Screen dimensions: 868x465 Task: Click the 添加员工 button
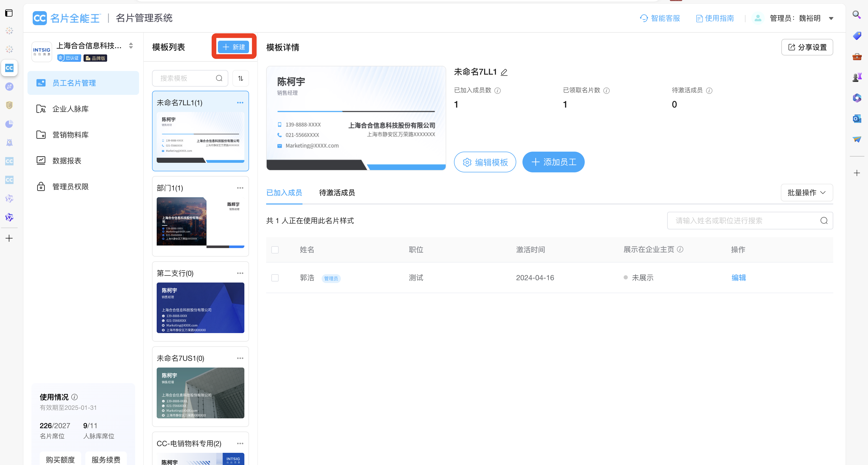[x=554, y=162]
